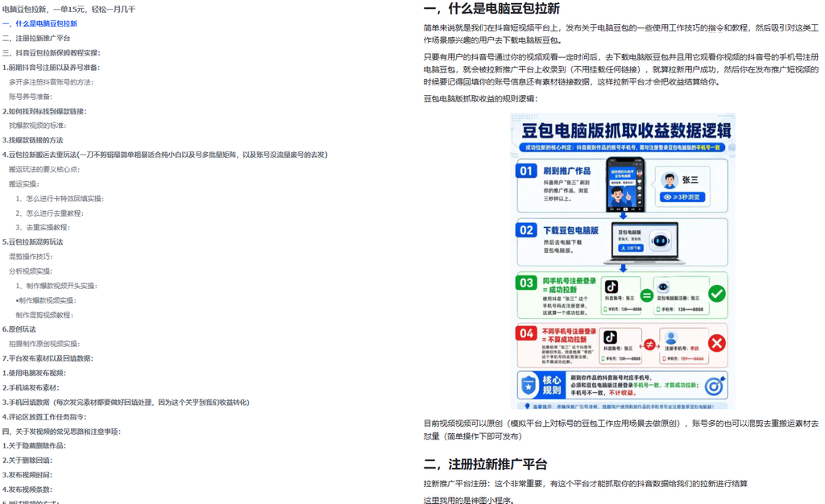Click the paragraph starting 只要有用户的抖音号
Screen dimensions: 825x504
point(621,69)
